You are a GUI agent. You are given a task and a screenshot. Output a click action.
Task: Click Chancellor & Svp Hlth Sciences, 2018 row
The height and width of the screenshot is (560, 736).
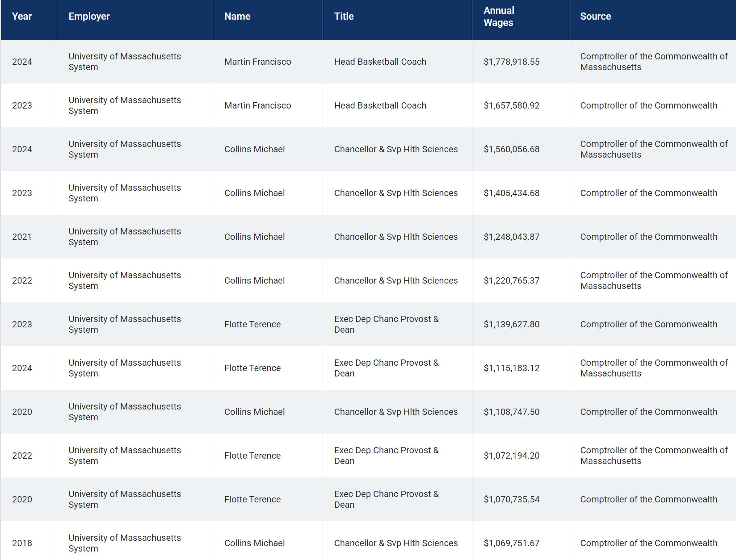click(x=396, y=543)
